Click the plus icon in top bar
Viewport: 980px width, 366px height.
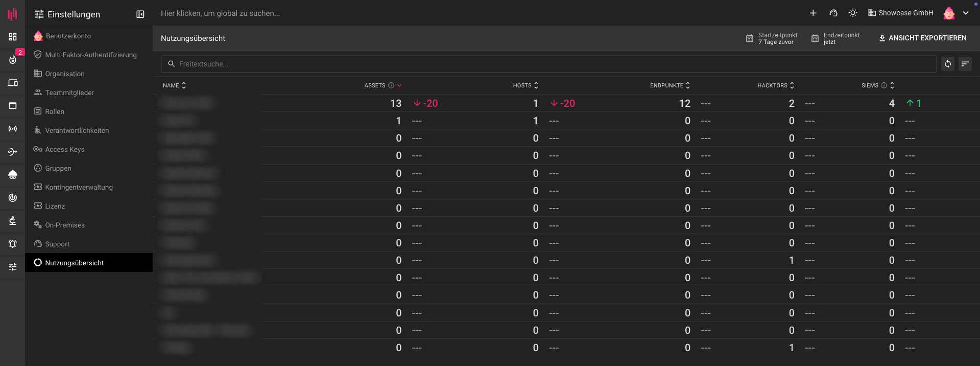(813, 13)
